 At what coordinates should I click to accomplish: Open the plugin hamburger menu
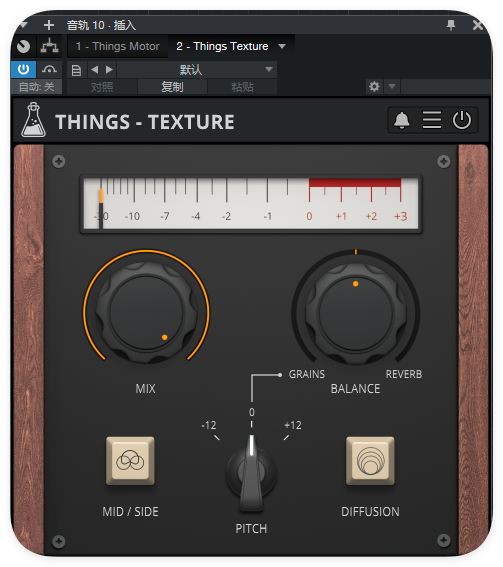(x=432, y=120)
